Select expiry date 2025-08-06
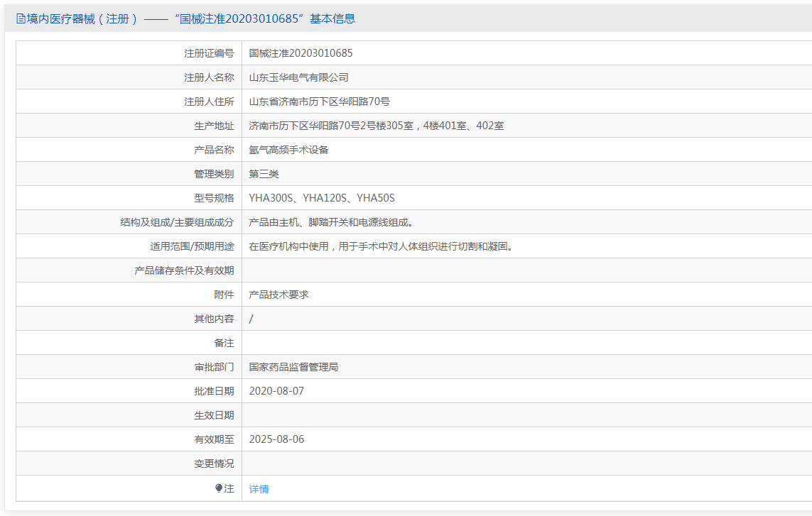The image size is (812, 516). point(276,439)
